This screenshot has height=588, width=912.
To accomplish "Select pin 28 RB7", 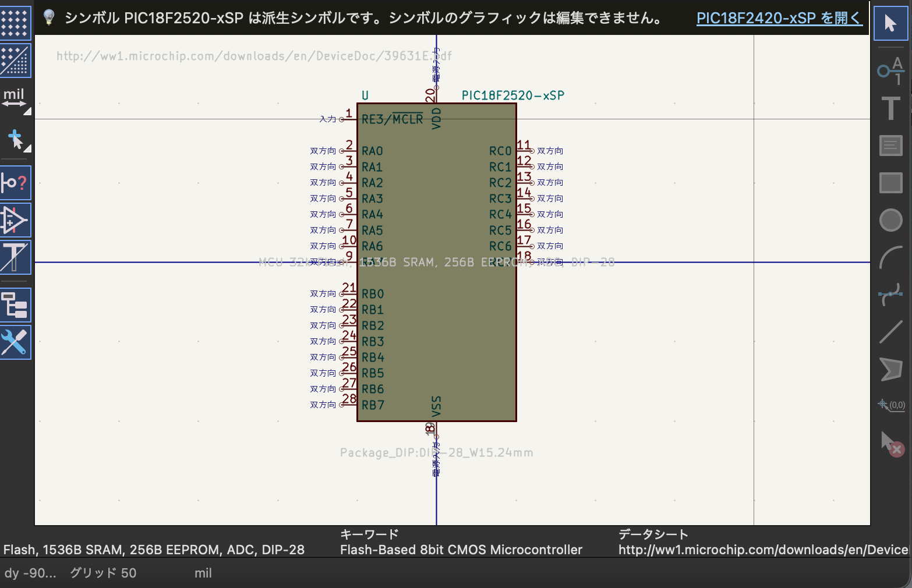I will click(349, 405).
